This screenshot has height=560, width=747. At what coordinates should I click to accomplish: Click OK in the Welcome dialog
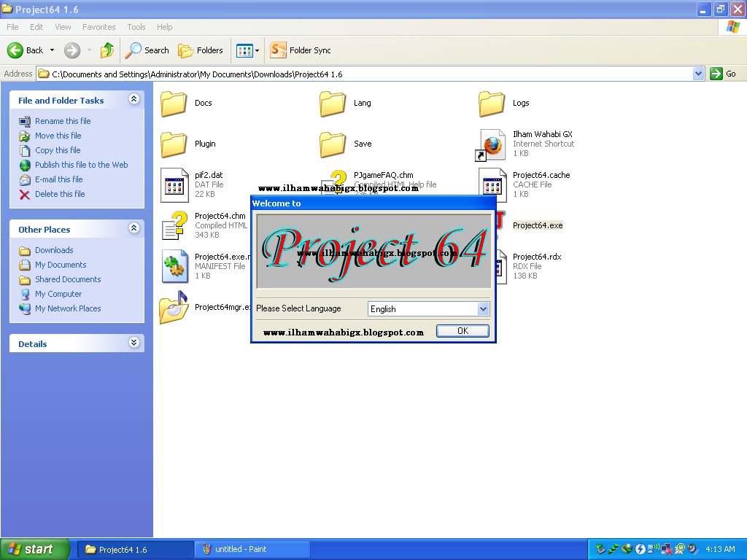pos(462,331)
